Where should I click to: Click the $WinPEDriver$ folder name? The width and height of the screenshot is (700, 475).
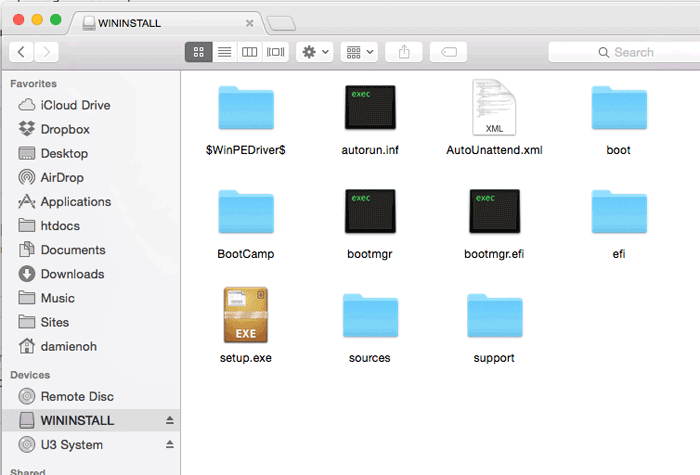click(246, 150)
